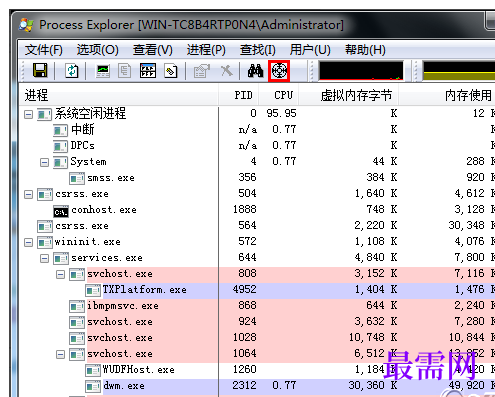
Task: Click the PID value 1888
Action: point(245,210)
